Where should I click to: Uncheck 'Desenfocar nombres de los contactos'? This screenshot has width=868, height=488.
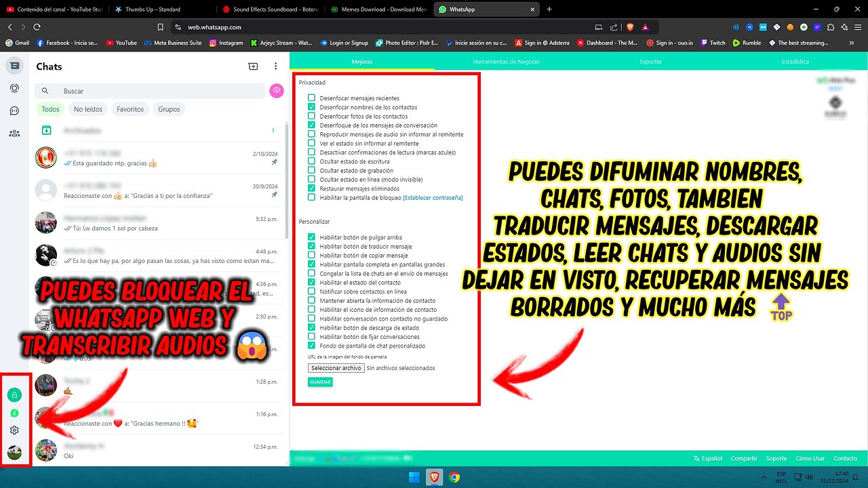311,107
